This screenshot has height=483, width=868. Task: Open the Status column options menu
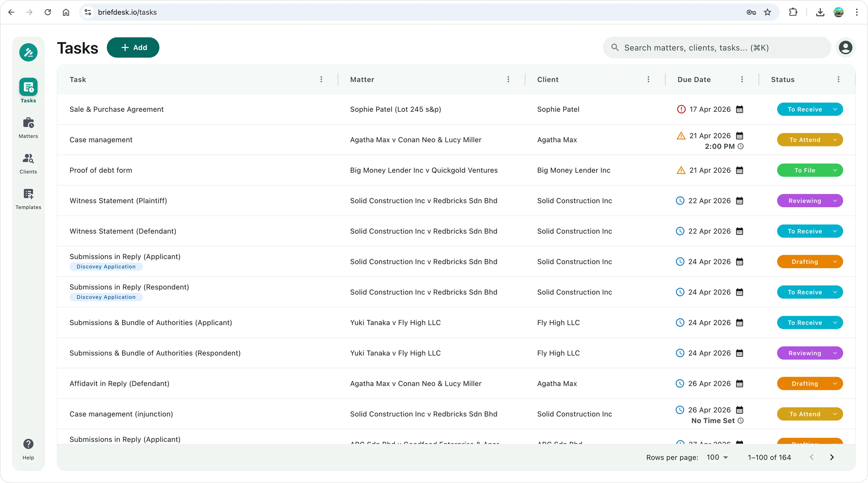coord(838,79)
